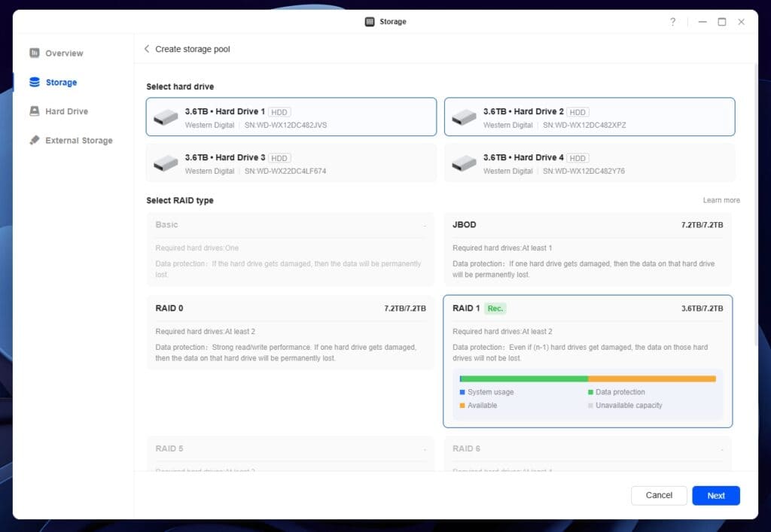This screenshot has width=771, height=532.
Task: Open the Overview section
Action: coord(64,53)
